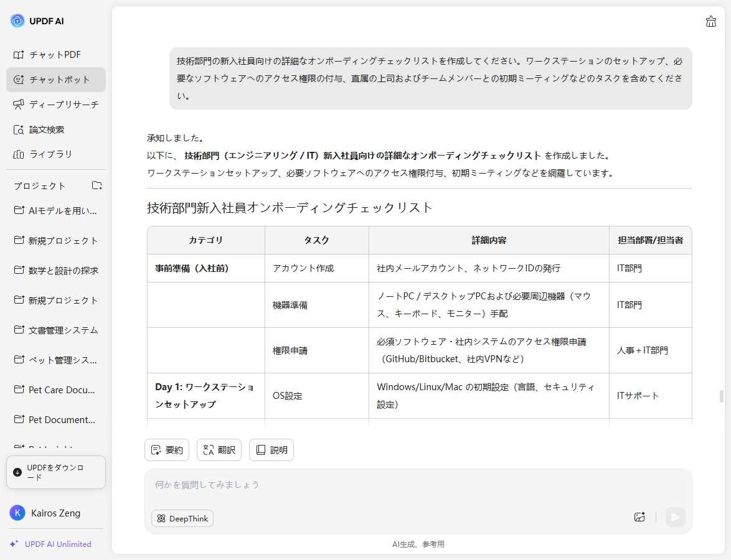Focus the 何かを質問してみましょう input field

pos(418,485)
